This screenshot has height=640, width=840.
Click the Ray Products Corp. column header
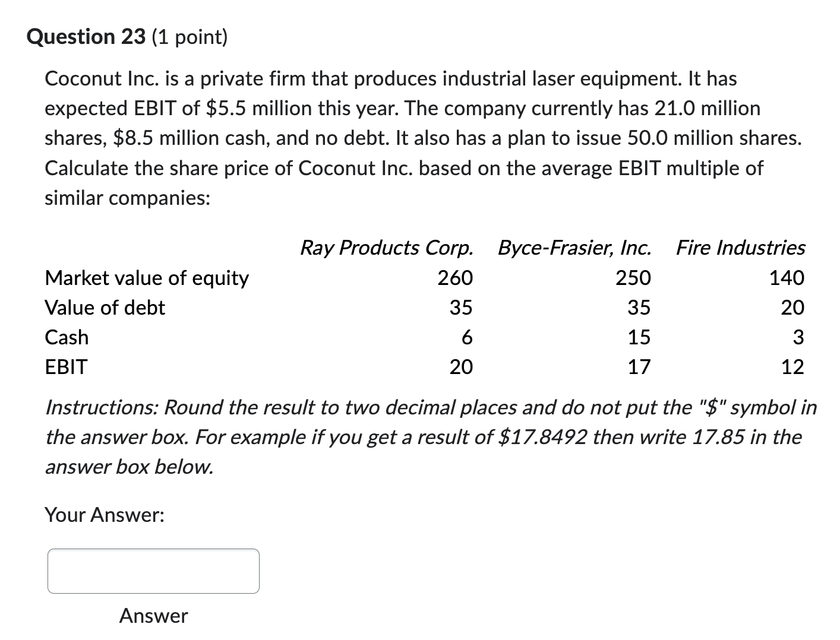387,248
